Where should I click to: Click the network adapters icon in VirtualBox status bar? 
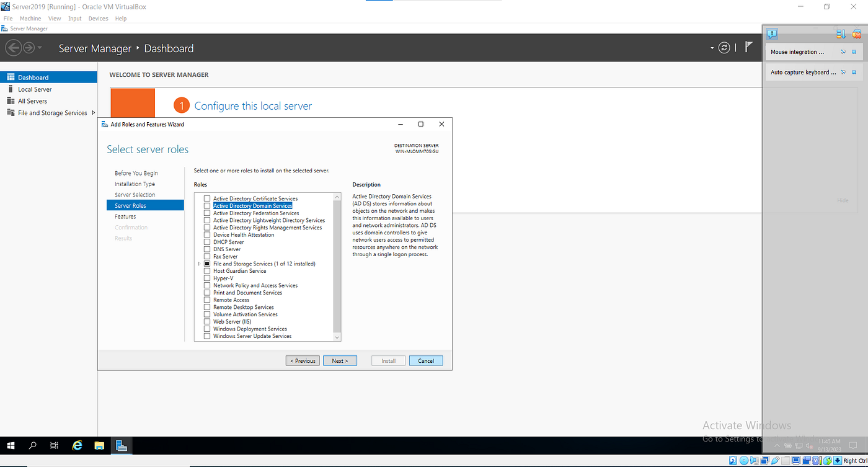764,460
